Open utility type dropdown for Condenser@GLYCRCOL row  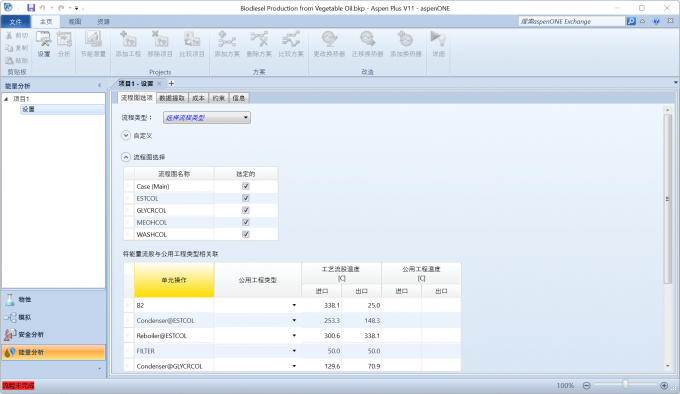coord(294,366)
